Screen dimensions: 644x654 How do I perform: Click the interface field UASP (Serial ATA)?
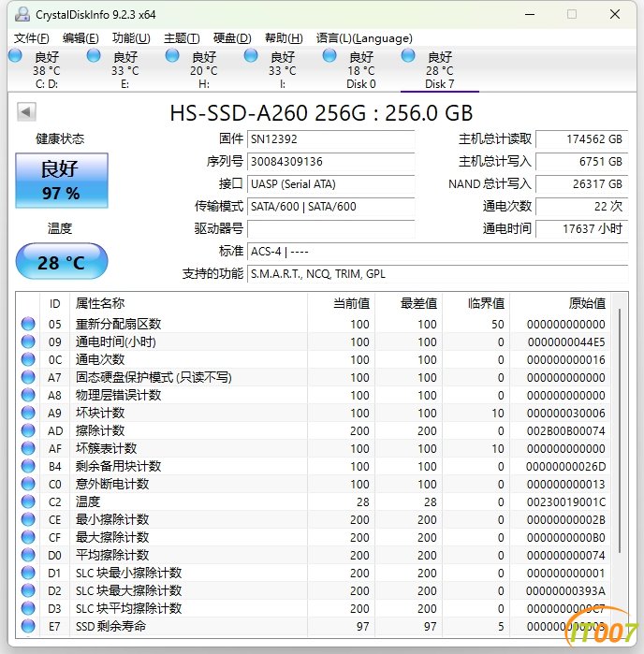pyautogui.click(x=331, y=184)
